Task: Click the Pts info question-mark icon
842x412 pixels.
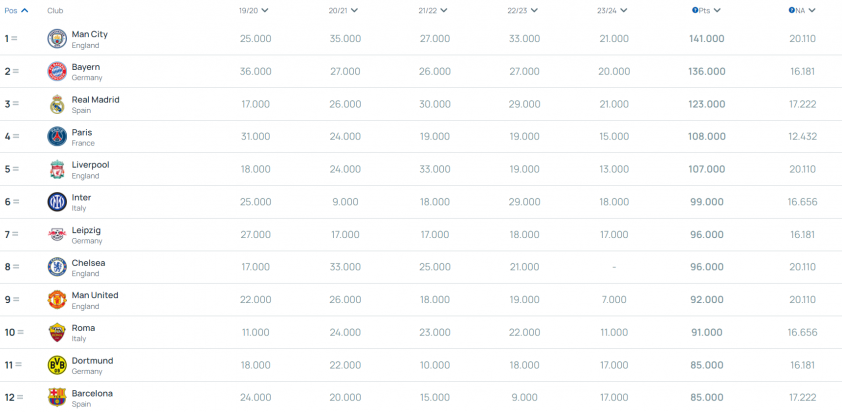Action: [694, 10]
